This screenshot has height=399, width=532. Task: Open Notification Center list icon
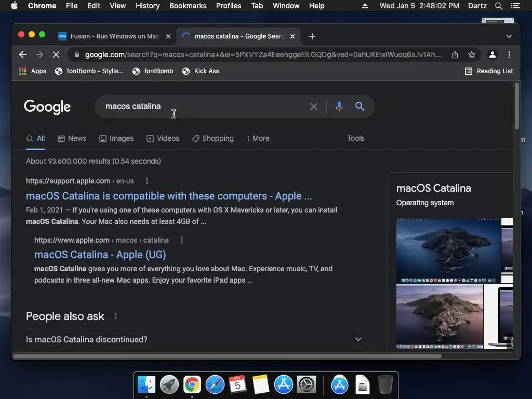(515, 6)
